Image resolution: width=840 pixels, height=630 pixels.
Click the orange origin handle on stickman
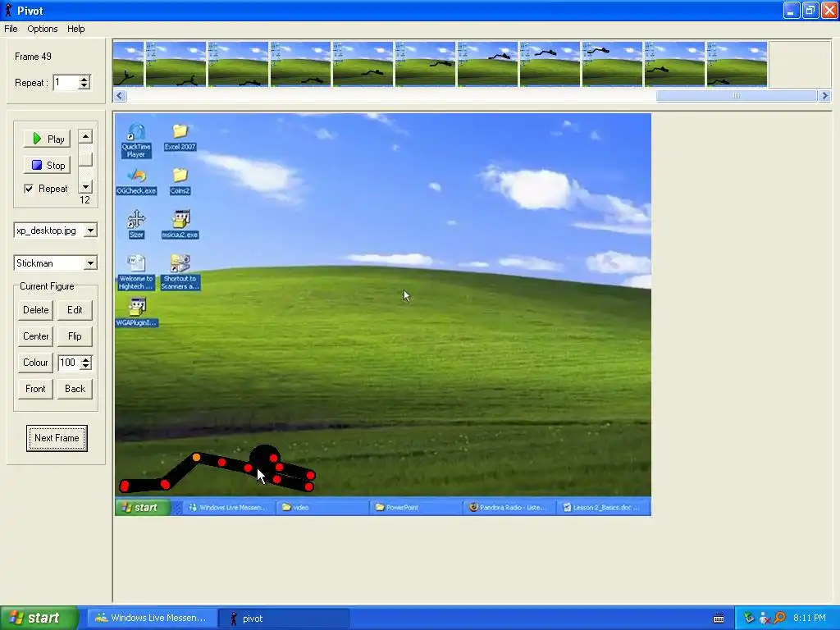197,457
